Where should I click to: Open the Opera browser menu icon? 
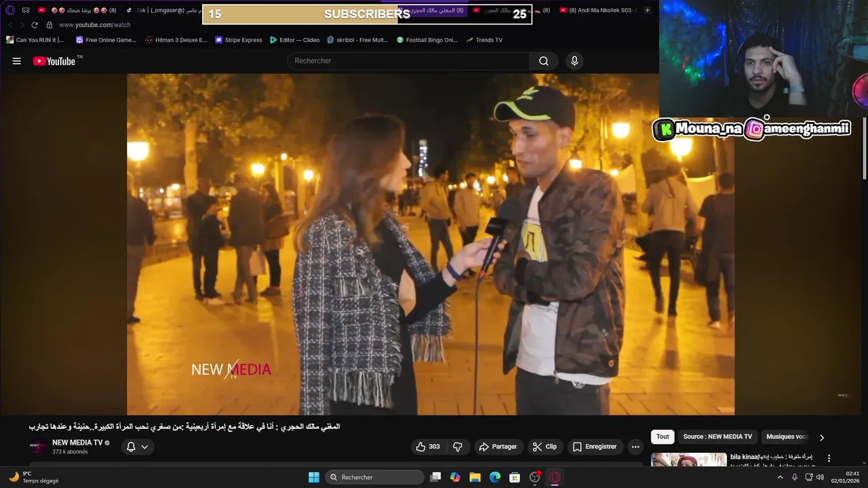(9, 10)
